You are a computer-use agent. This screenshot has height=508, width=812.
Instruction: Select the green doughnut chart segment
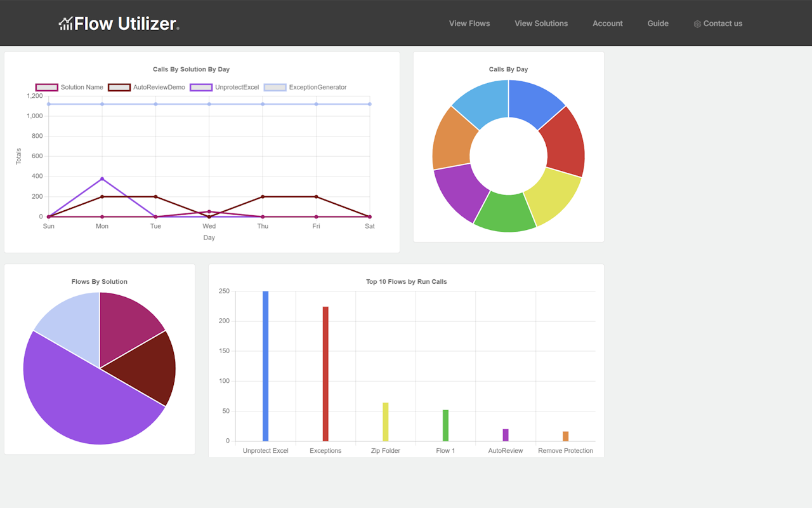(506, 212)
